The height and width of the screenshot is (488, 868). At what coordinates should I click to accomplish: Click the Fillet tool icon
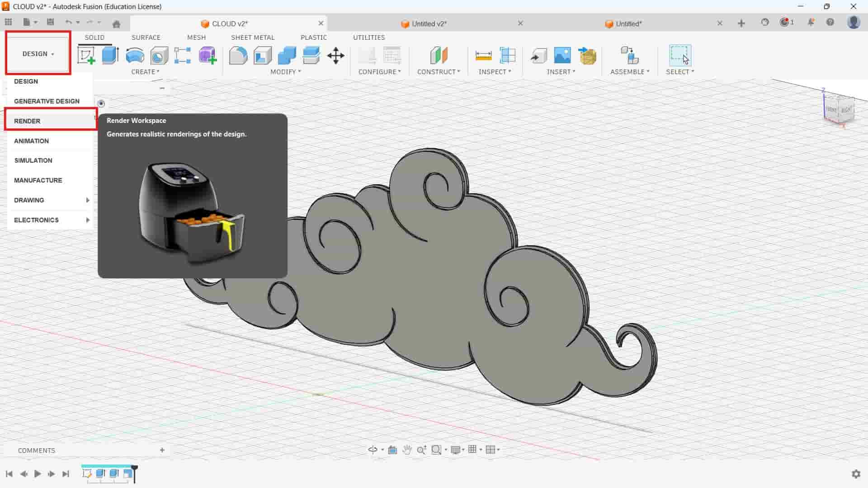[238, 56]
